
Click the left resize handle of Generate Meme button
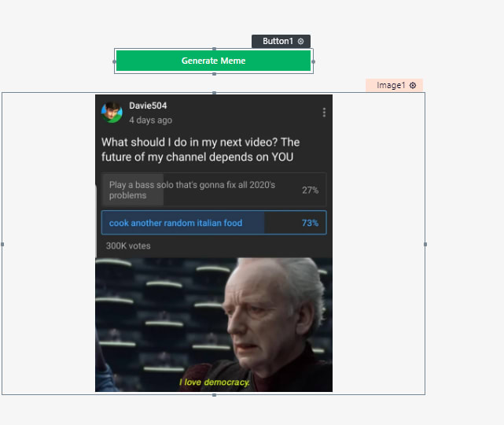[114, 61]
